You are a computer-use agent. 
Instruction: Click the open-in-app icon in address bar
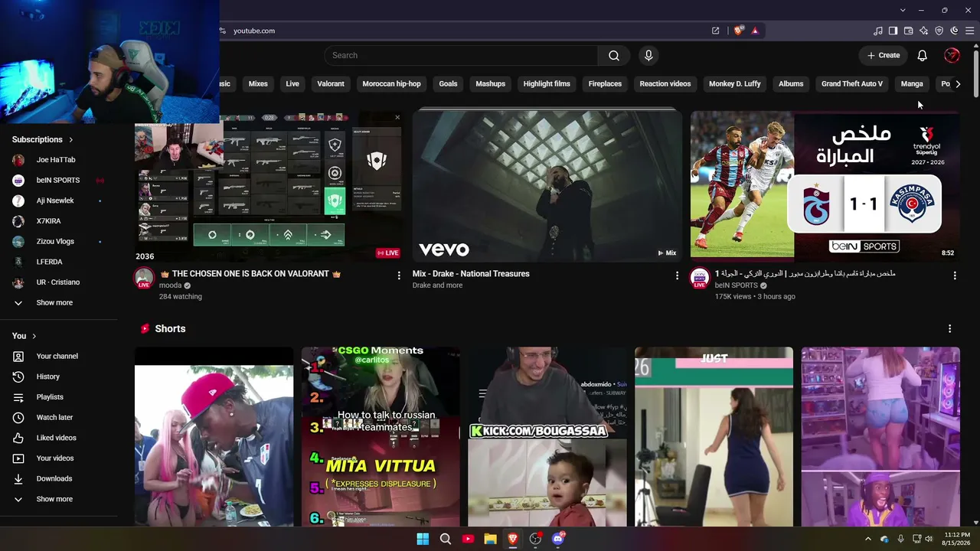tap(715, 31)
